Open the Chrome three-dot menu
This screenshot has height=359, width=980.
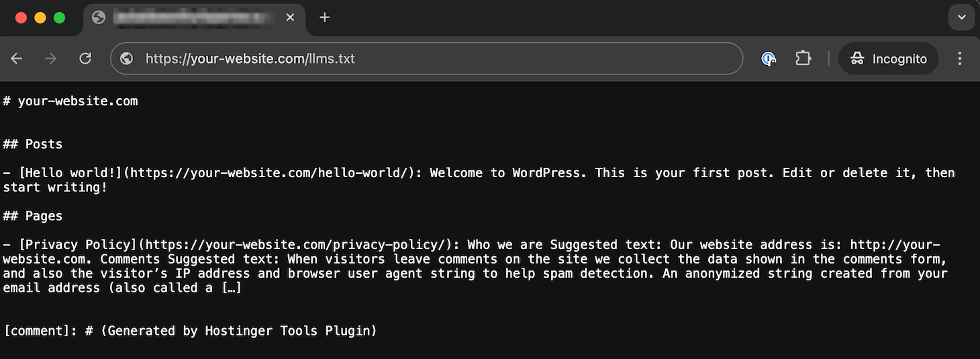[x=960, y=59]
